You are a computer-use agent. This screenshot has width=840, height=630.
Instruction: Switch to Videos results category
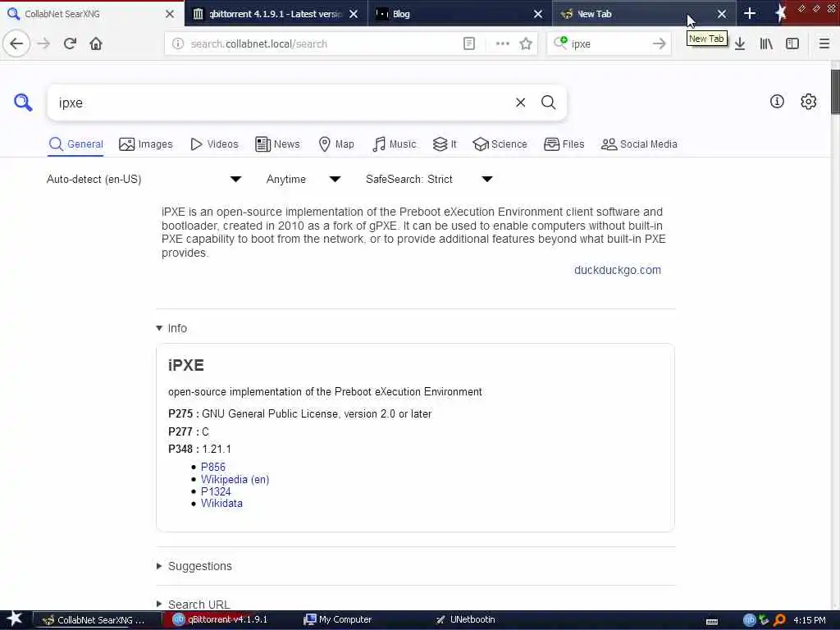(x=214, y=144)
